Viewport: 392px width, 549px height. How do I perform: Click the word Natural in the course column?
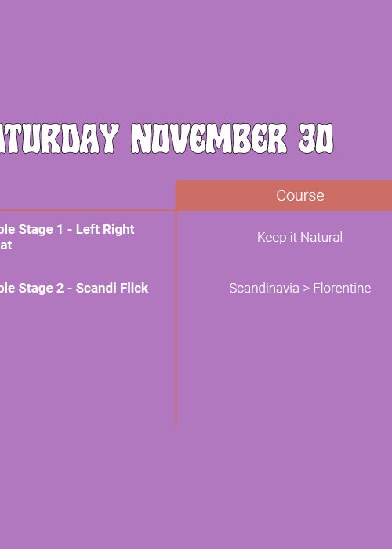click(x=321, y=238)
